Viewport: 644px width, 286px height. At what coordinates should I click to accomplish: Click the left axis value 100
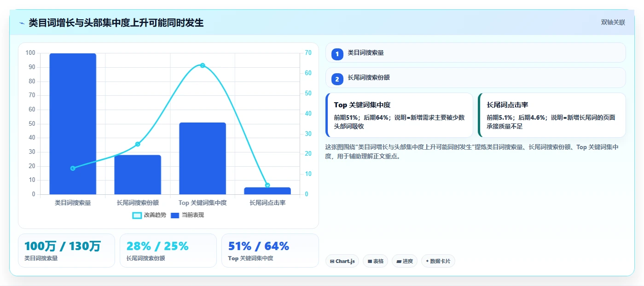click(x=30, y=53)
